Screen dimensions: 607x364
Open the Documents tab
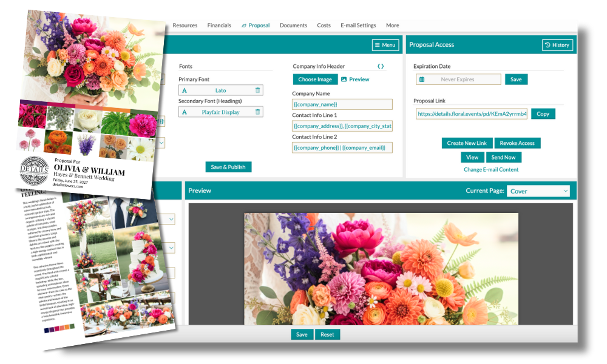coord(293,25)
